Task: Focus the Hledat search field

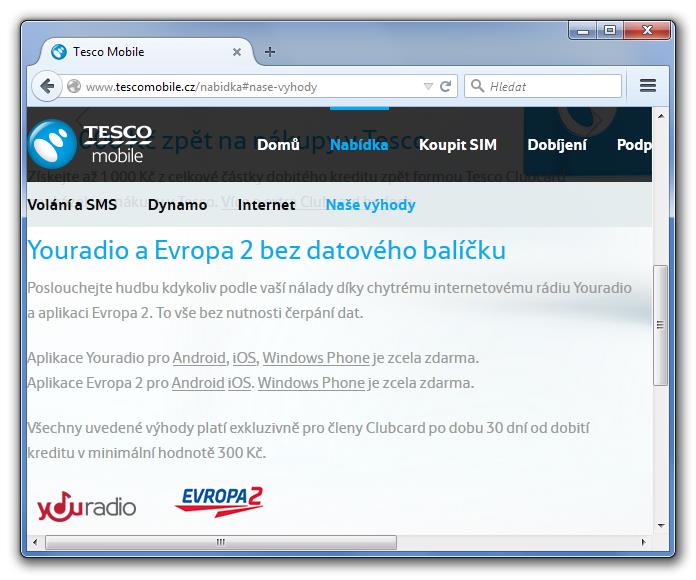Action: (543, 86)
